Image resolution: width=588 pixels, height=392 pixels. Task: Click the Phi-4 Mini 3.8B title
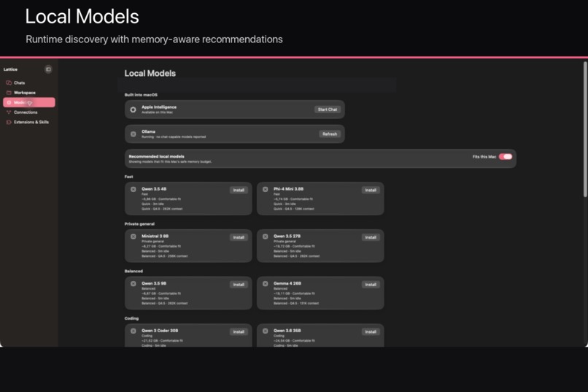tap(288, 189)
